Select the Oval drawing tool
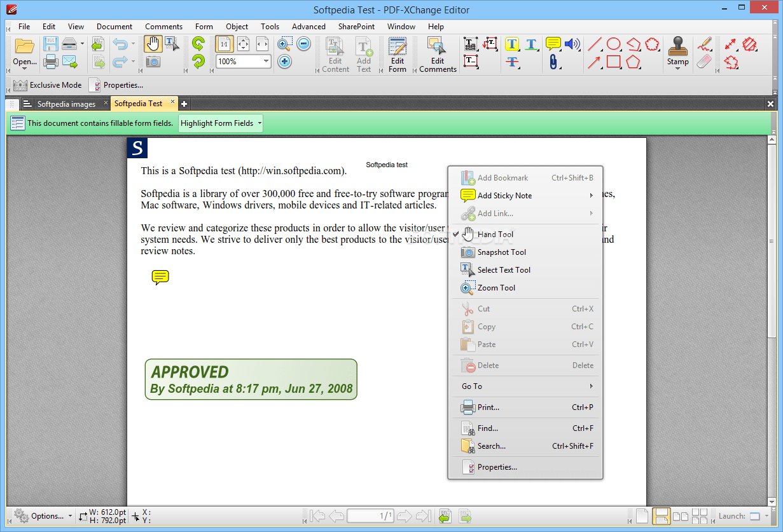The height and width of the screenshot is (532, 783). [614, 44]
